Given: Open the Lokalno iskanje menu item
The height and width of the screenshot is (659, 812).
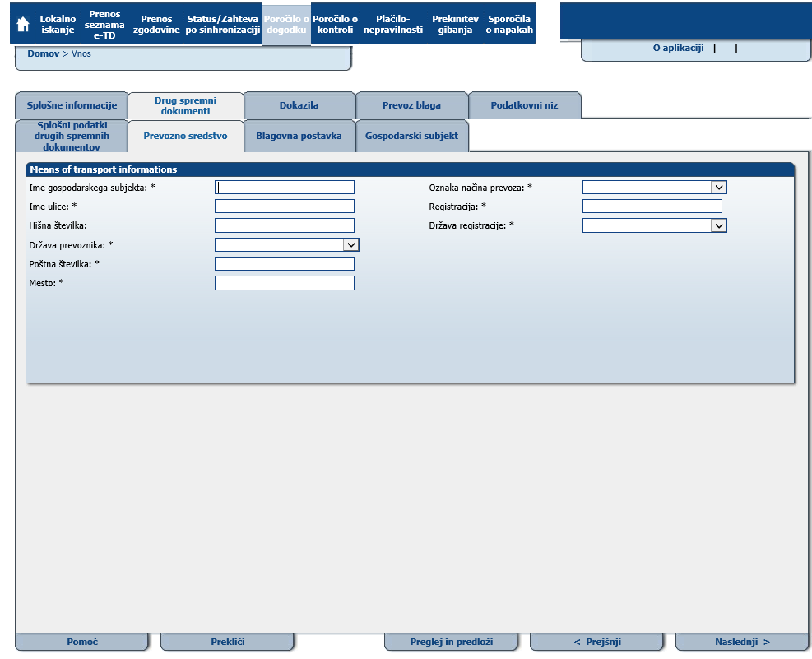Looking at the screenshot, I should tap(58, 25).
